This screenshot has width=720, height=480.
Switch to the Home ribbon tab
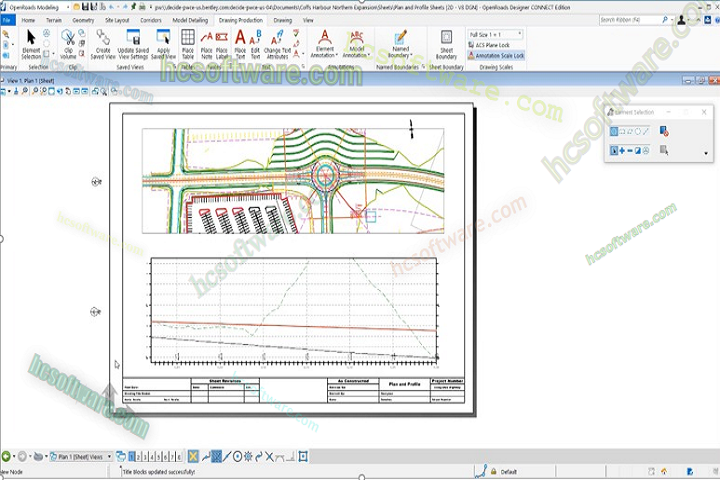pos(28,20)
